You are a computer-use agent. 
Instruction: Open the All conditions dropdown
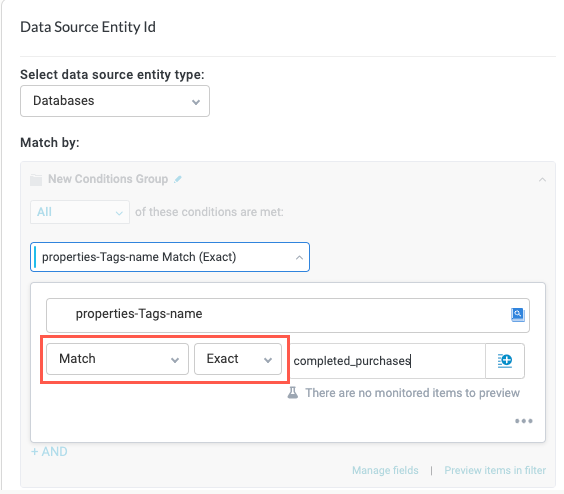click(80, 212)
